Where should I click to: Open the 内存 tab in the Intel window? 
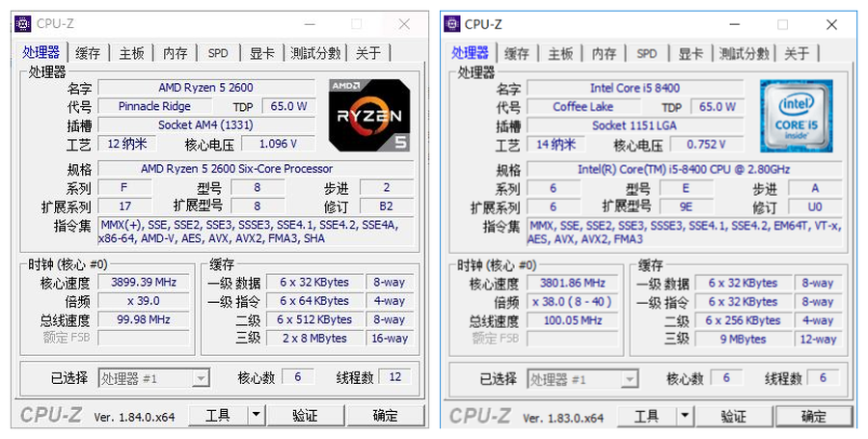pyautogui.click(x=604, y=53)
